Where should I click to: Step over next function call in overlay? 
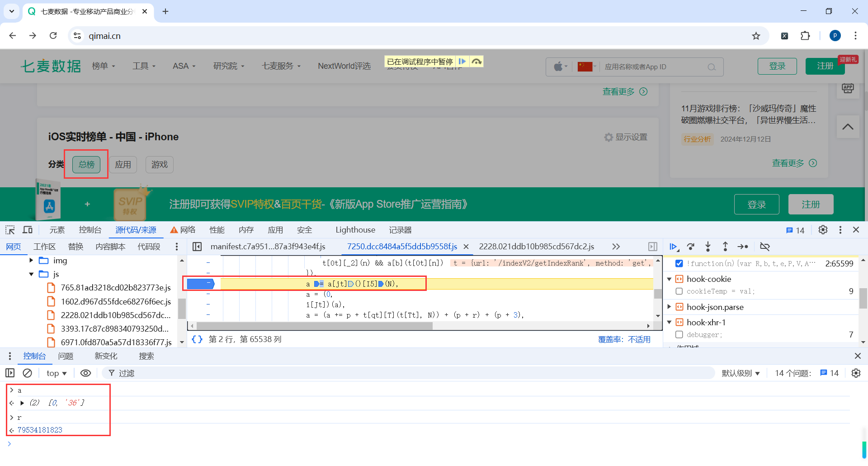476,62
